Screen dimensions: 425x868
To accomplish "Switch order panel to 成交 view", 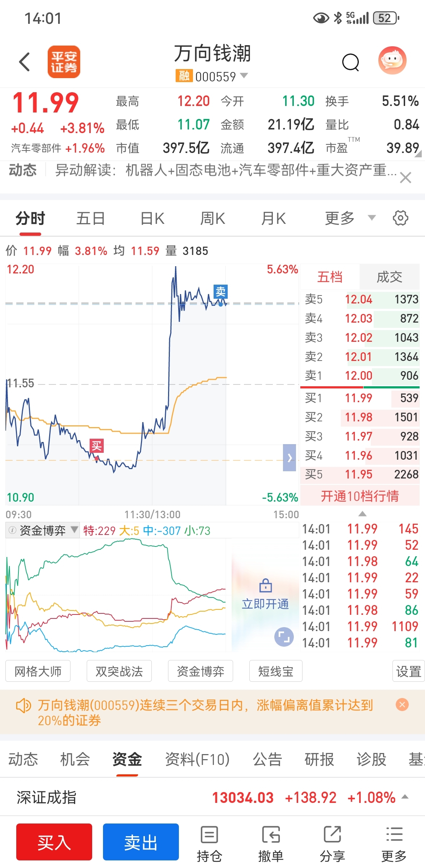I will (389, 277).
